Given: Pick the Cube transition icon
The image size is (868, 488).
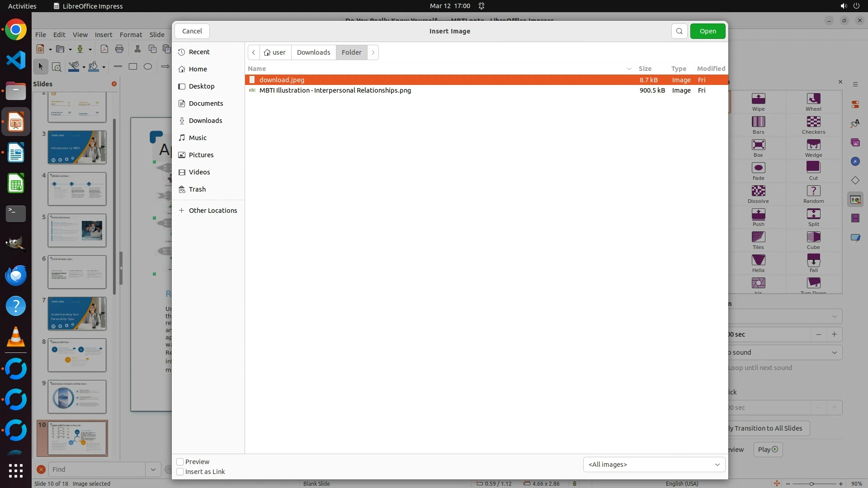Looking at the screenshot, I should tap(813, 237).
